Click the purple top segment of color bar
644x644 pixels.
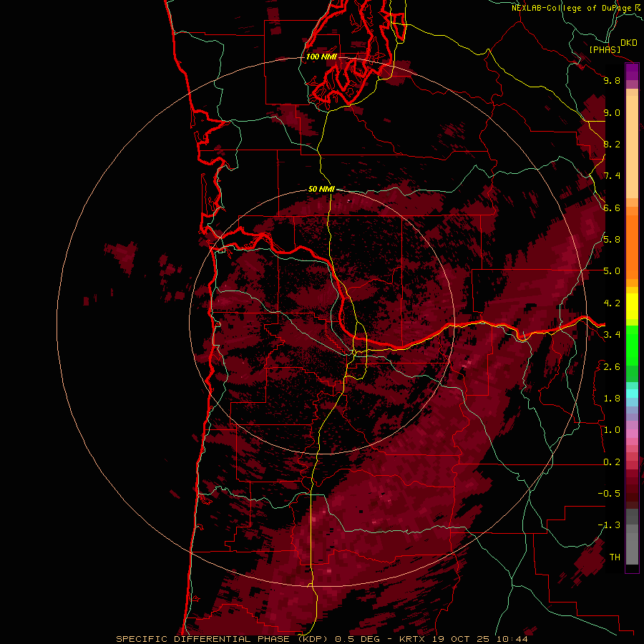tap(632, 72)
